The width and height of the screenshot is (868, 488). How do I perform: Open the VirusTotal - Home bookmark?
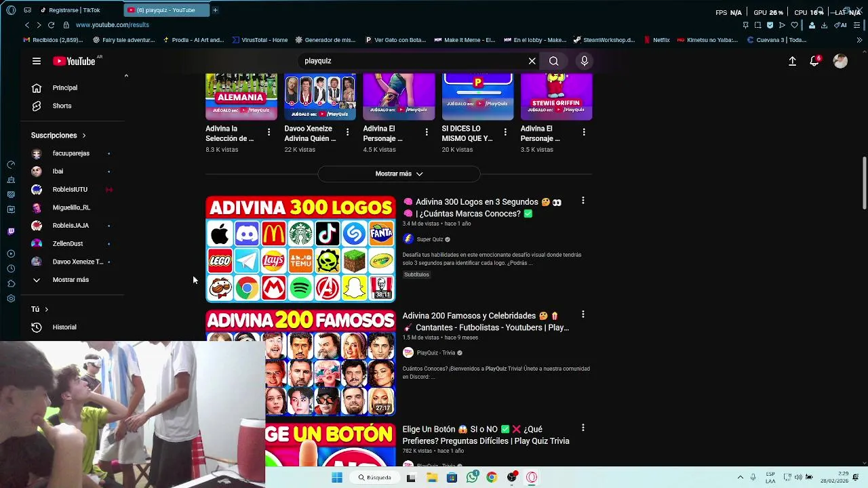pos(260,40)
